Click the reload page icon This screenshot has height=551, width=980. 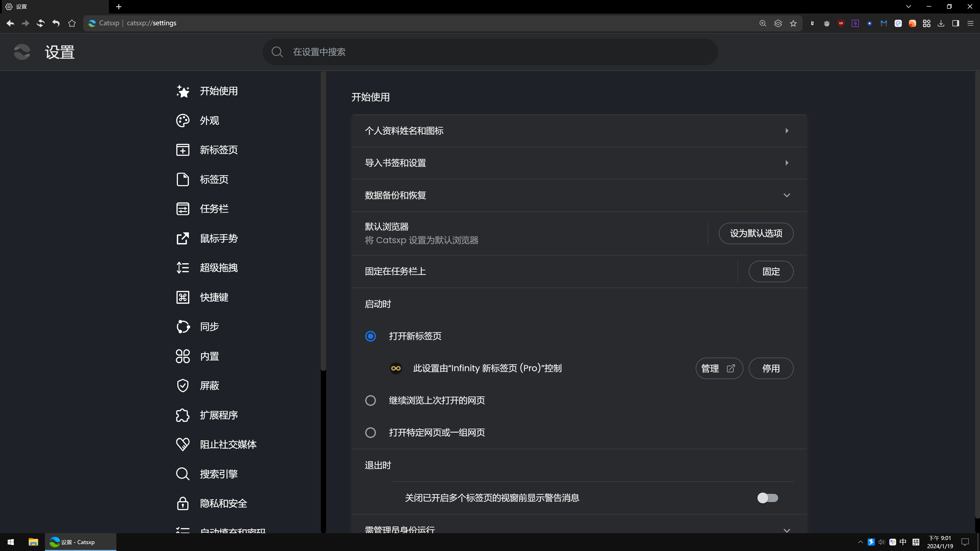coord(40,23)
